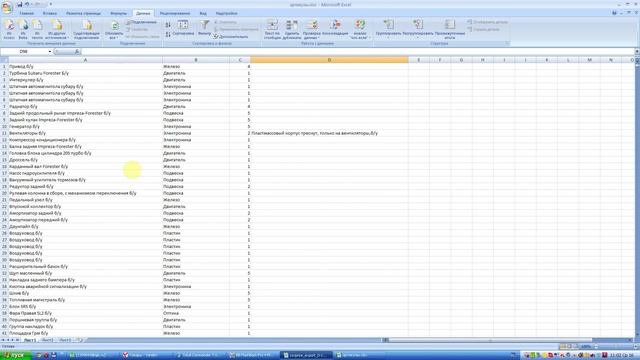Open 'Из других источников' dropdown

[57, 30]
